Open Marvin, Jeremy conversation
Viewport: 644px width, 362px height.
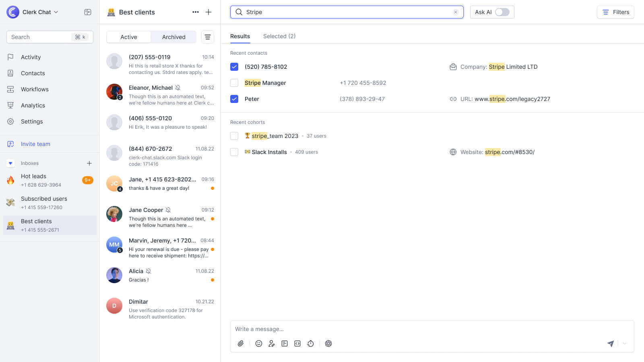pyautogui.click(x=160, y=248)
